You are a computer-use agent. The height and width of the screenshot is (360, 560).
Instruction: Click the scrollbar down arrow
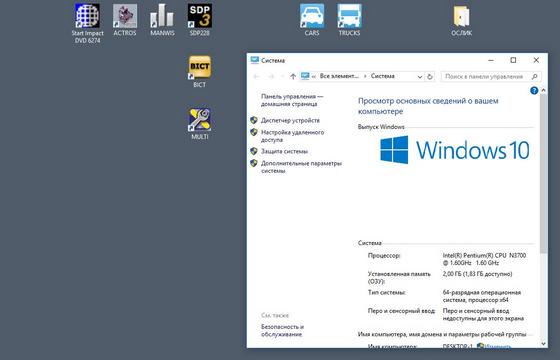click(543, 344)
